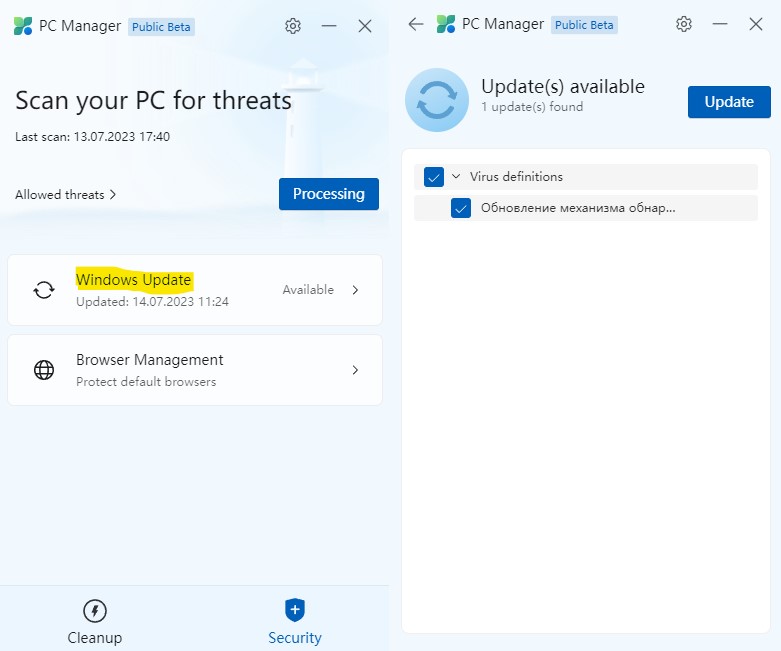Click the Virus definitions label
Viewport: 781px width, 651px height.
point(516,176)
